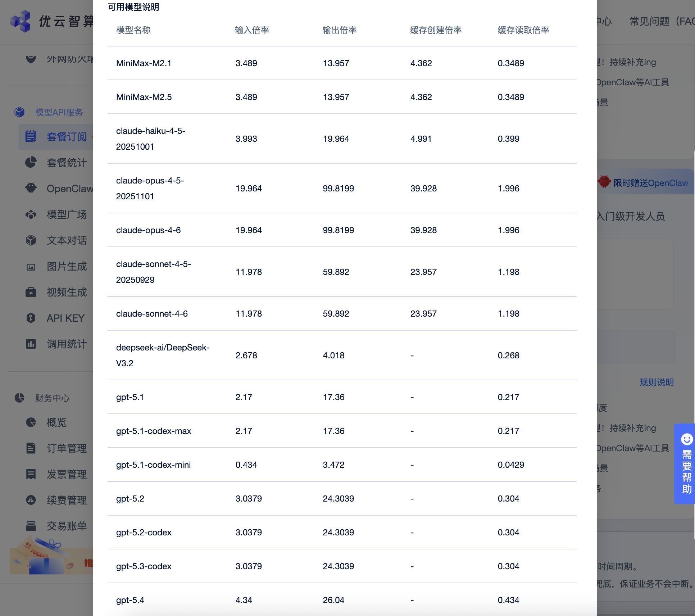Click cache creation rate 4.991 for claude-haiku

click(x=421, y=139)
